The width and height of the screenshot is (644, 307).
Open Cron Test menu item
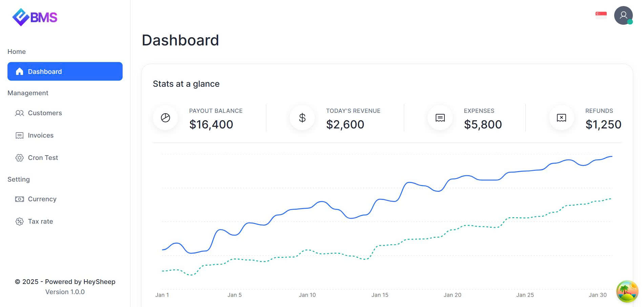[43, 158]
